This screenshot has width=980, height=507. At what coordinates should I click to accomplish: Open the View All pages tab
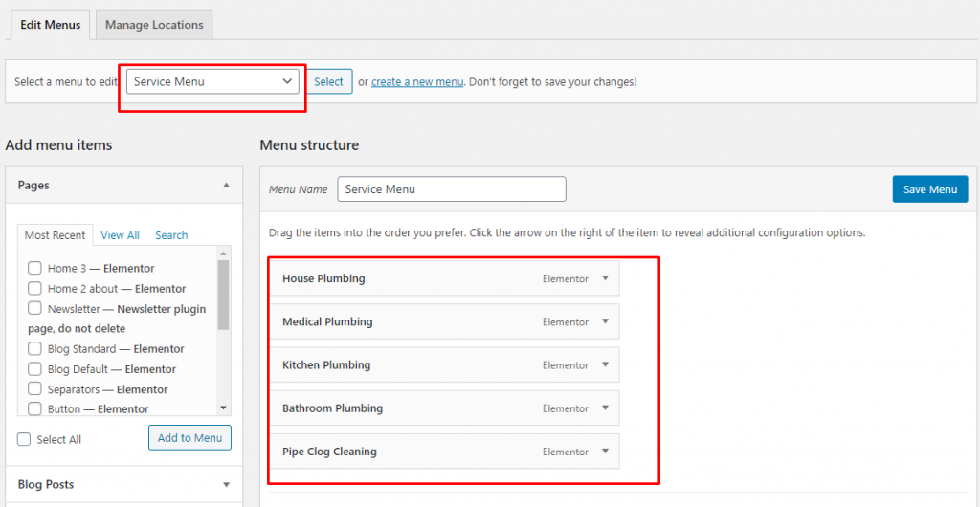(120, 235)
